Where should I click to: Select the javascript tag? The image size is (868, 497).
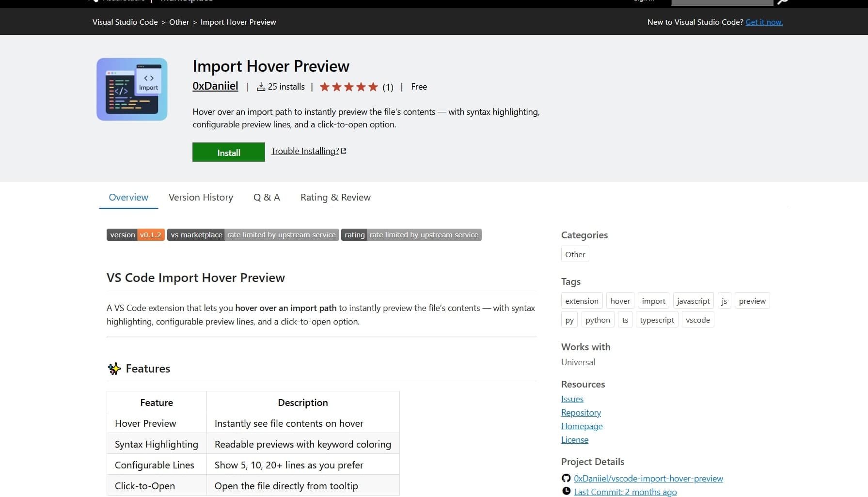693,300
